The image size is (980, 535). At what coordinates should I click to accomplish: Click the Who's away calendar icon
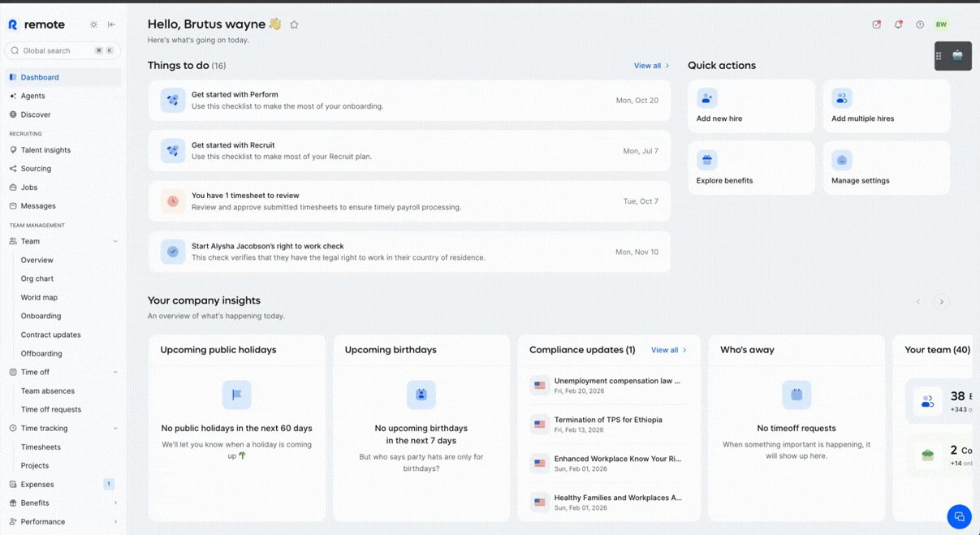pos(797,395)
